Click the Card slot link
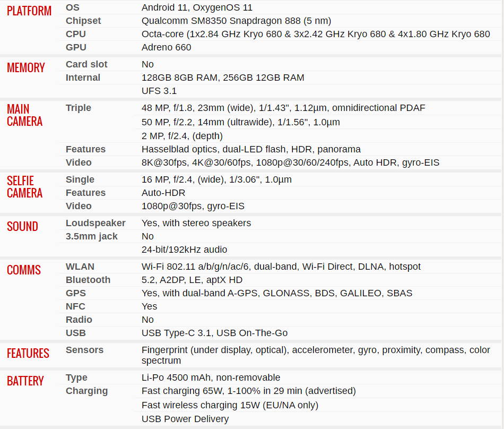Screen dimensions: 504x429 pyautogui.click(x=86, y=64)
